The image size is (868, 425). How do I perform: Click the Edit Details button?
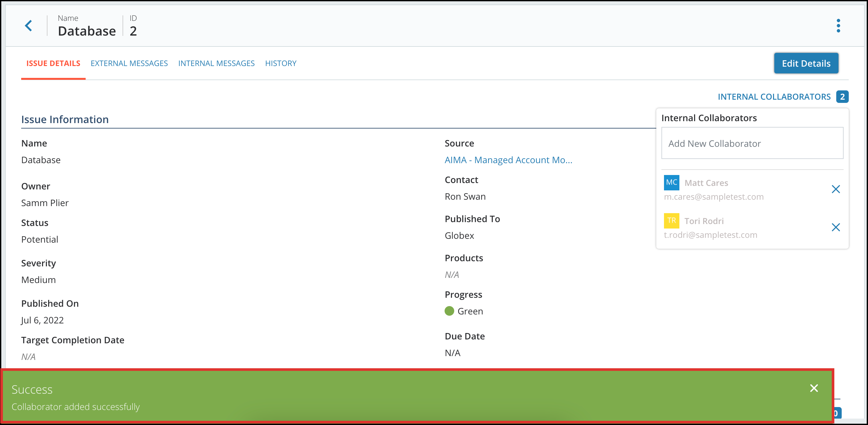806,63
